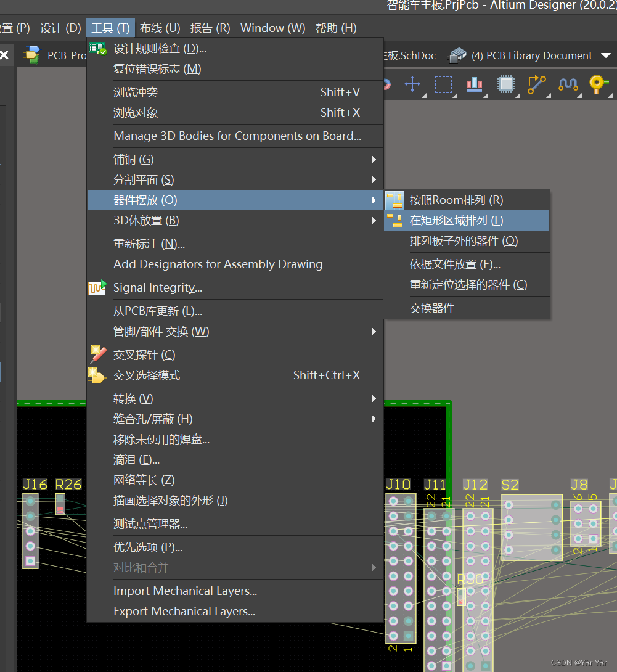Click the S2 switch component on the board
617x672 pixels.
click(x=532, y=528)
